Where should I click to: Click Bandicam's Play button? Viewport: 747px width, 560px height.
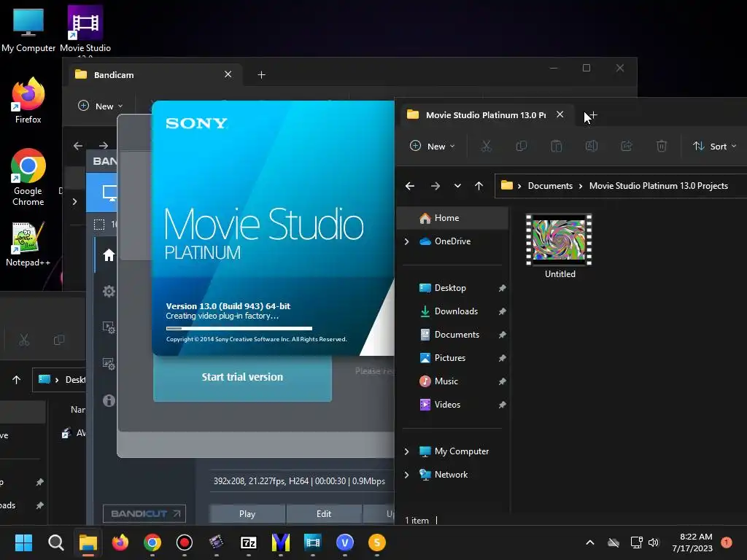point(247,514)
